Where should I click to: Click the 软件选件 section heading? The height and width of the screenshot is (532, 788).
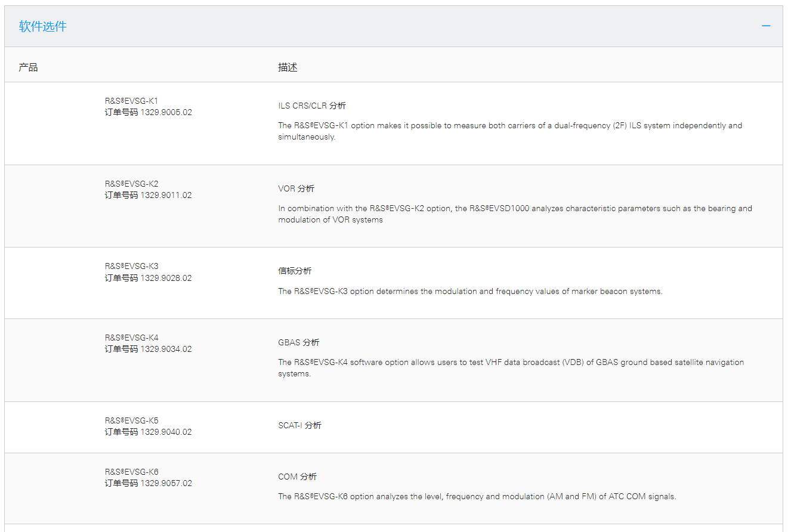(43, 26)
